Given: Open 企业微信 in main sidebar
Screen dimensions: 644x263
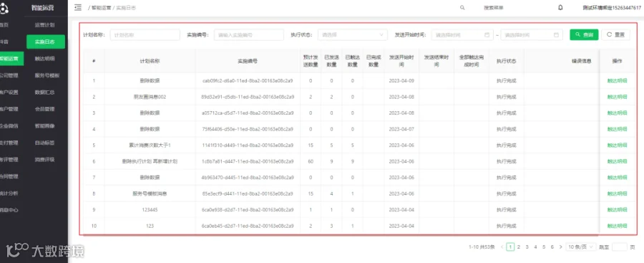Looking at the screenshot, I should (9, 126).
